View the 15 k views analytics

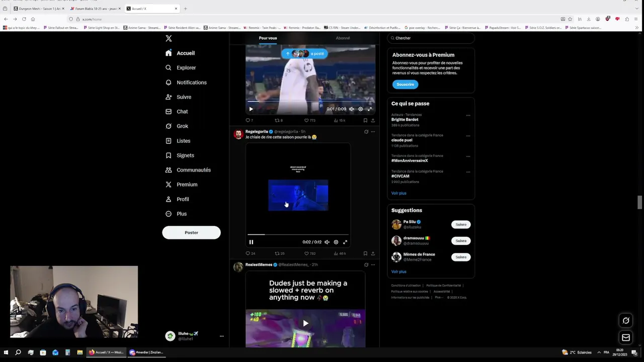(x=340, y=120)
